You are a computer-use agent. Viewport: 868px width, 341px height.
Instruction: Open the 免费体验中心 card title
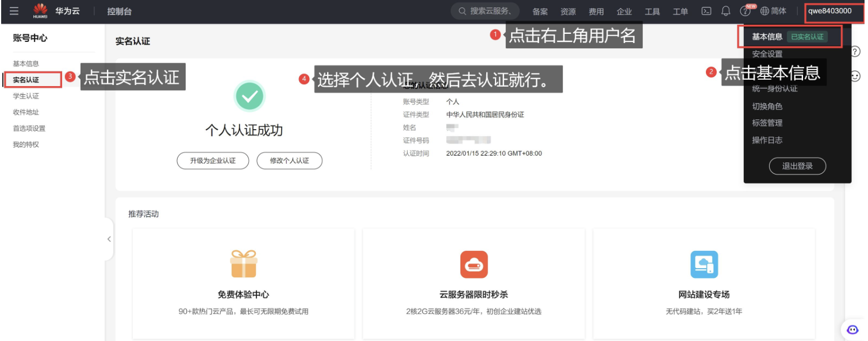tap(243, 294)
